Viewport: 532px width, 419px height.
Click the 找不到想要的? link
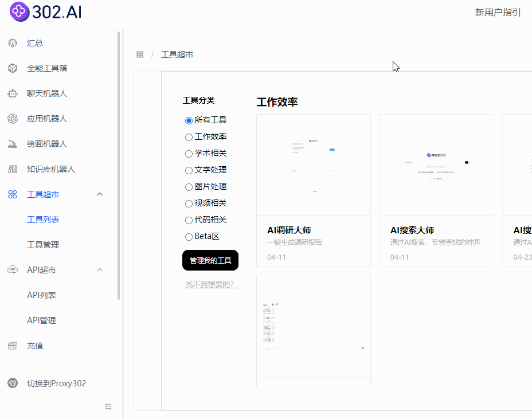click(211, 284)
